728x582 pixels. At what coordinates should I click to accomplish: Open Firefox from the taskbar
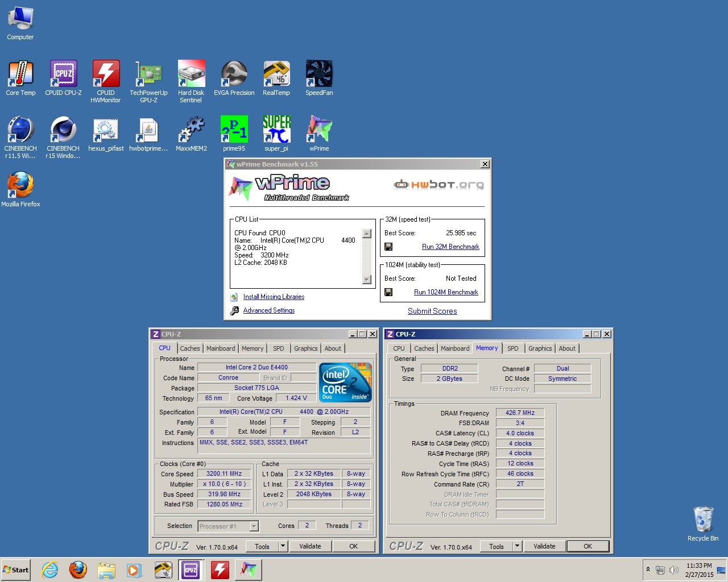point(78,570)
